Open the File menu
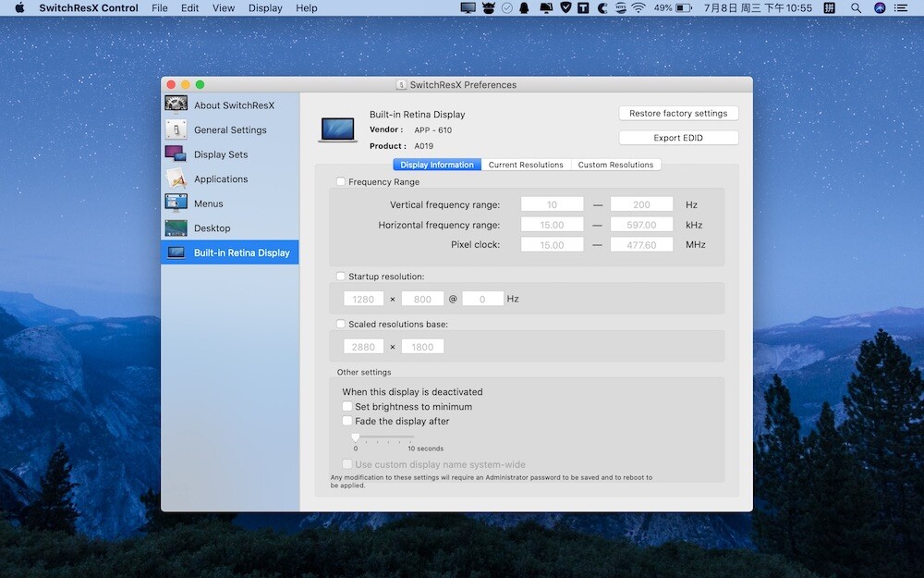This screenshot has width=924, height=578. point(160,7)
